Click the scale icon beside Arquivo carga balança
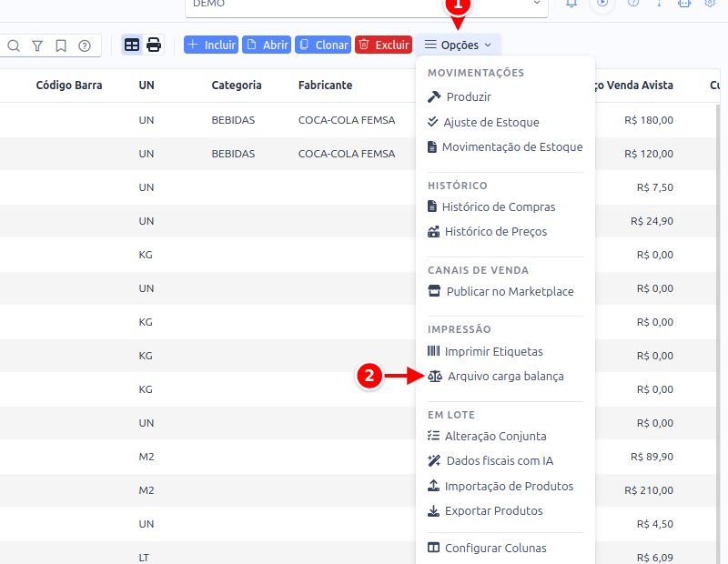Image resolution: width=728 pixels, height=564 pixels. (435, 376)
